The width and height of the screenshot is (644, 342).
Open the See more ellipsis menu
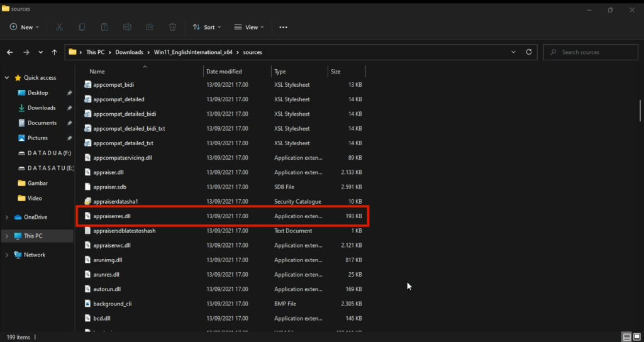(283, 27)
